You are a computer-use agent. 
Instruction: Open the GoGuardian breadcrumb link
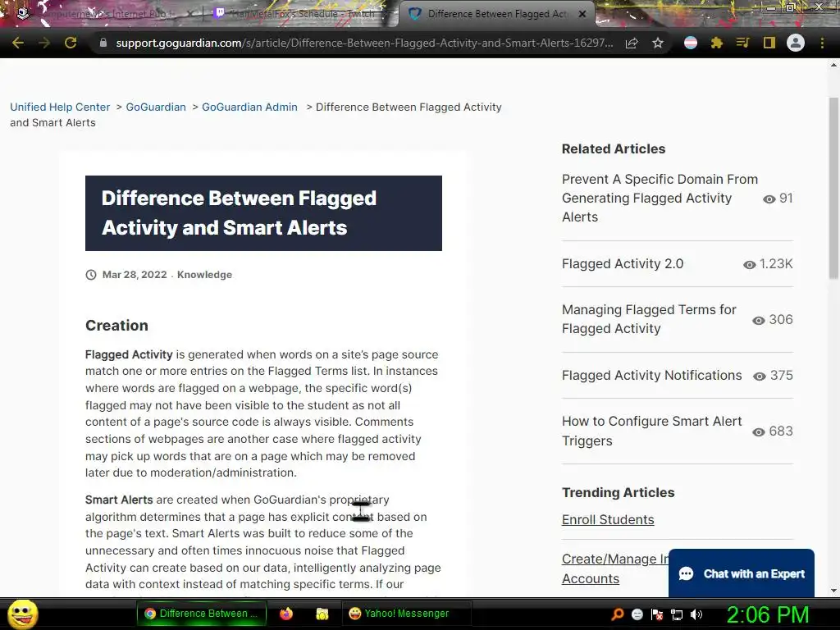pos(156,107)
